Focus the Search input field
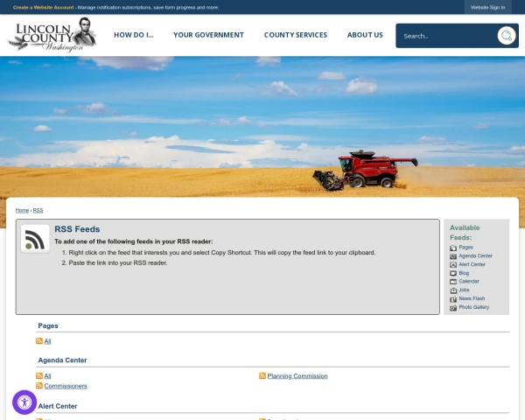The width and height of the screenshot is (525, 420). tap(446, 36)
